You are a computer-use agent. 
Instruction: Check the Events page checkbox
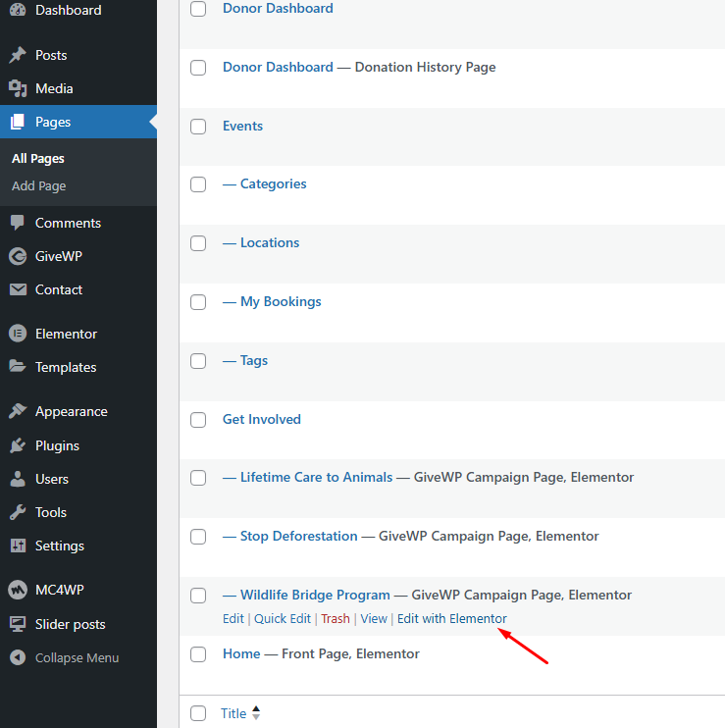click(198, 127)
